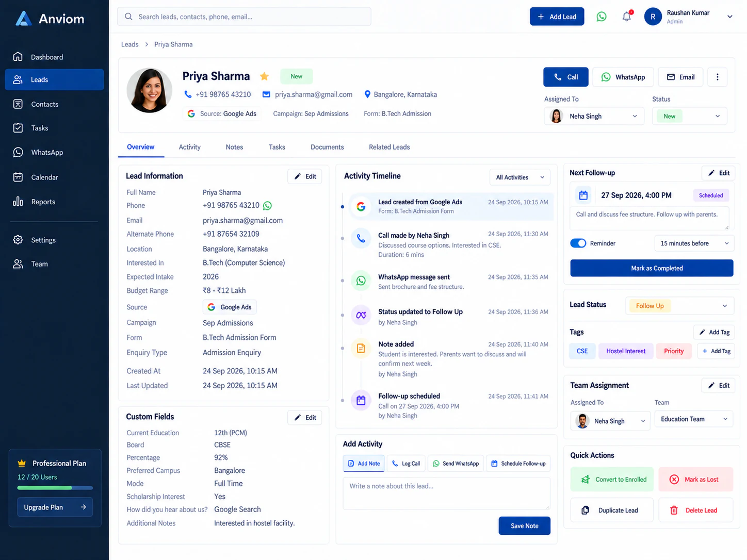Open the 15 minutes before reminder dropdown
The image size is (747, 560).
694,243
